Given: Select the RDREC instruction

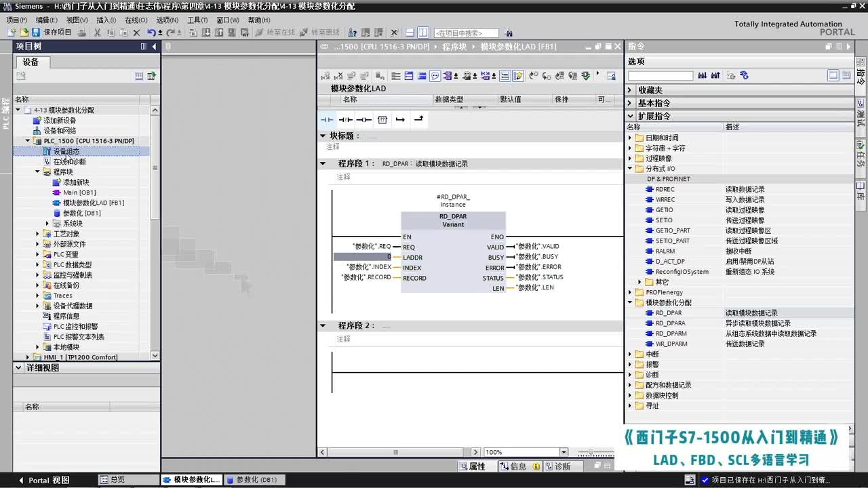Looking at the screenshot, I should tap(665, 189).
